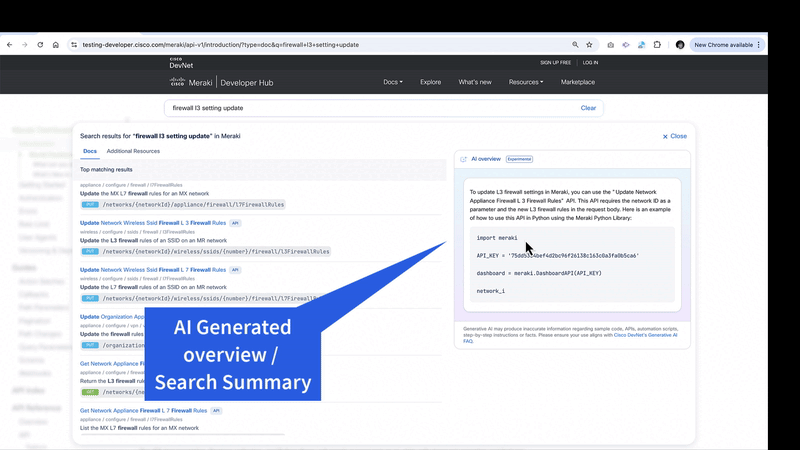Open the Chrome three-dot menu
800x450 pixels.
tap(759, 45)
